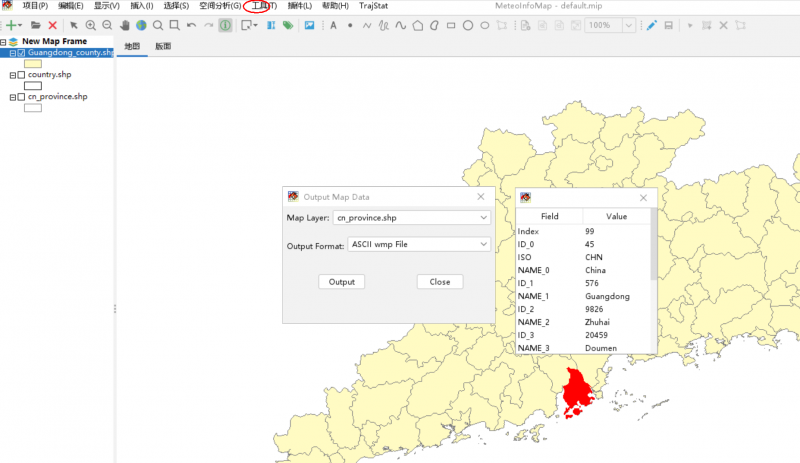Open the 100% zoom level dropdown
This screenshot has width=800, height=463.
tap(631, 25)
